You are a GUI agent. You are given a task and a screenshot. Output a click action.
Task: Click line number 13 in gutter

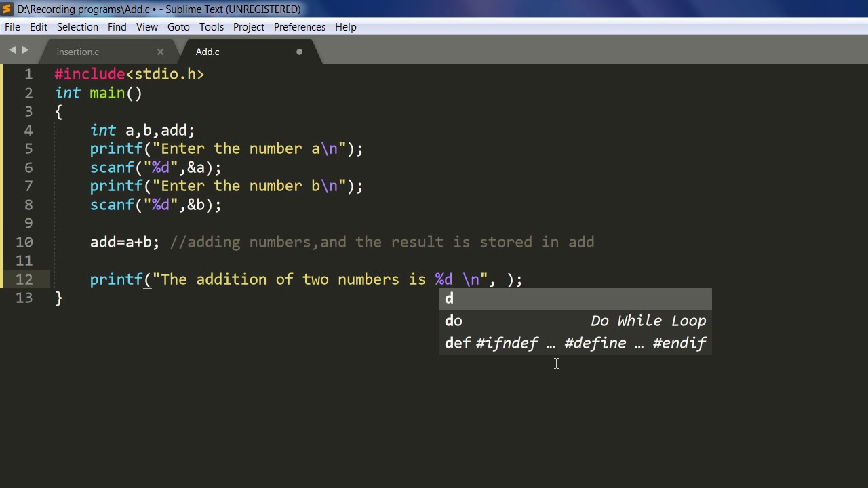(24, 298)
